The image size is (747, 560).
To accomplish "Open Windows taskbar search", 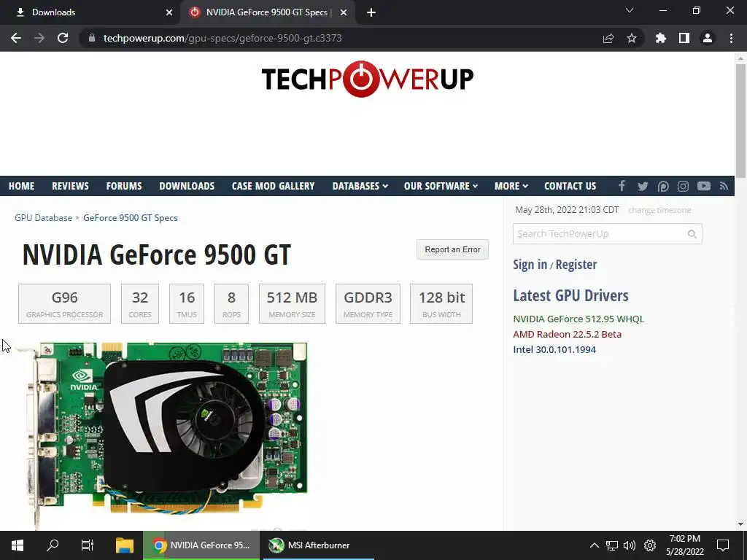I will click(53, 545).
